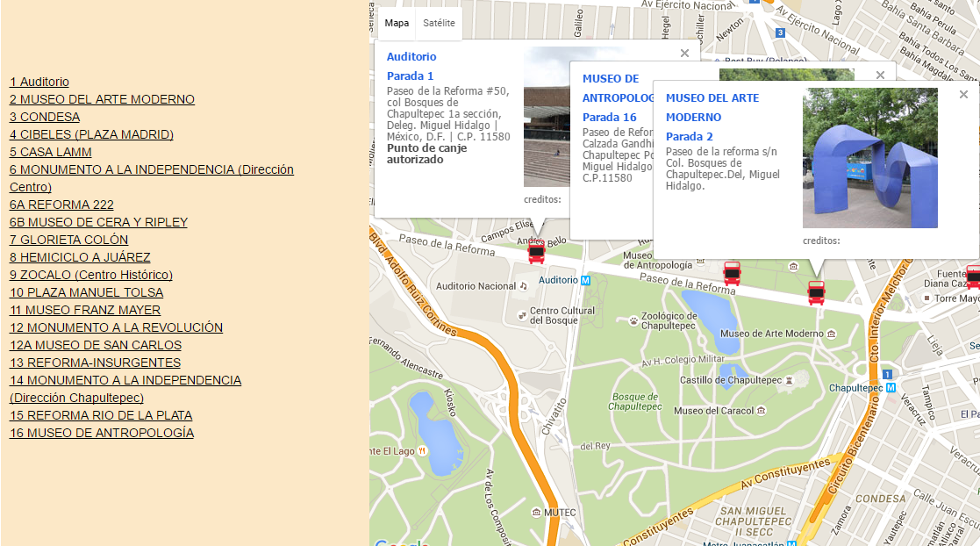Screen dimensions: 980x546
Task: Click 'Punto de canje autorizado' text
Action: click(x=426, y=154)
